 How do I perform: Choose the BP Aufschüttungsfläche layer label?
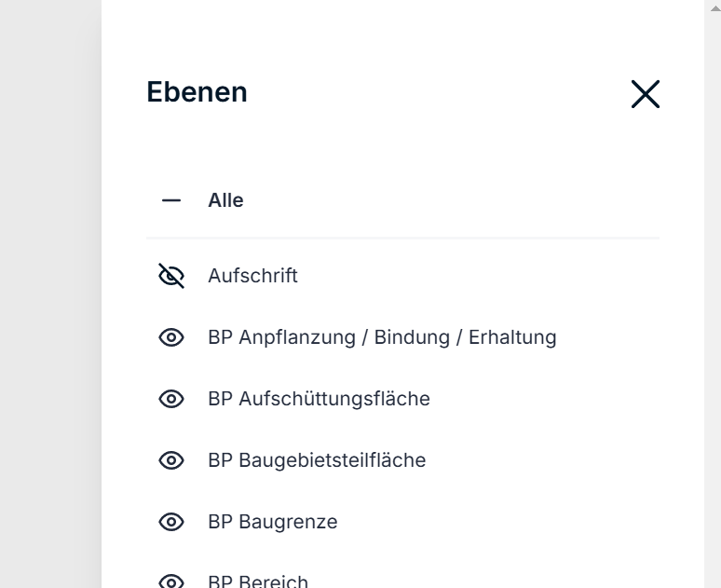[x=319, y=399]
